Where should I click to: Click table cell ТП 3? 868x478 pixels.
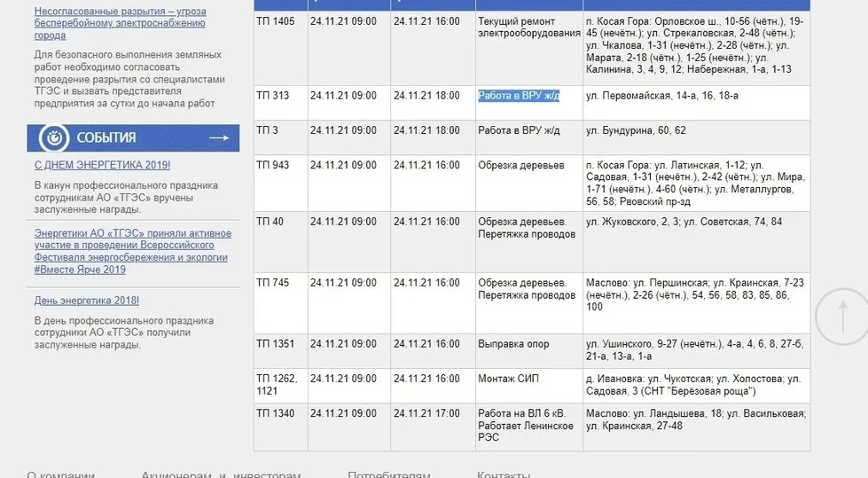click(x=281, y=138)
